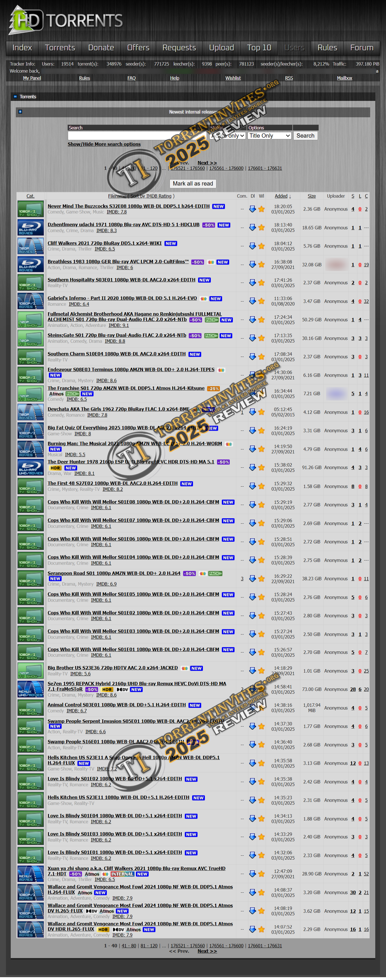Download the Never Mind The Buzzcocks torrent
The image size is (386, 980).
pos(252,209)
